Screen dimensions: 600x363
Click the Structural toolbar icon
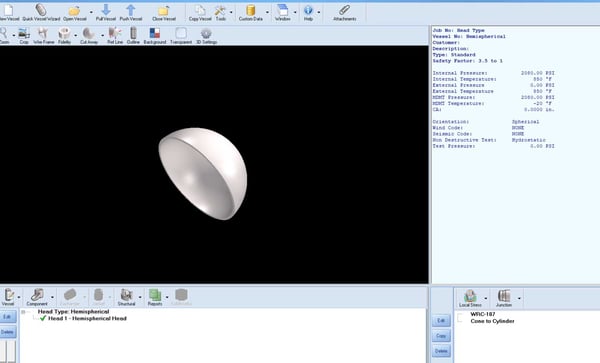pyautogui.click(x=126, y=297)
